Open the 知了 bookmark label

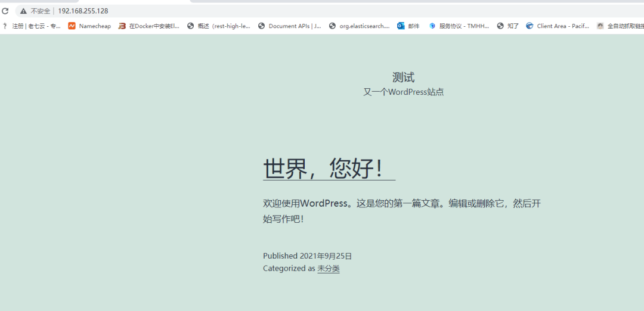[x=513, y=26]
